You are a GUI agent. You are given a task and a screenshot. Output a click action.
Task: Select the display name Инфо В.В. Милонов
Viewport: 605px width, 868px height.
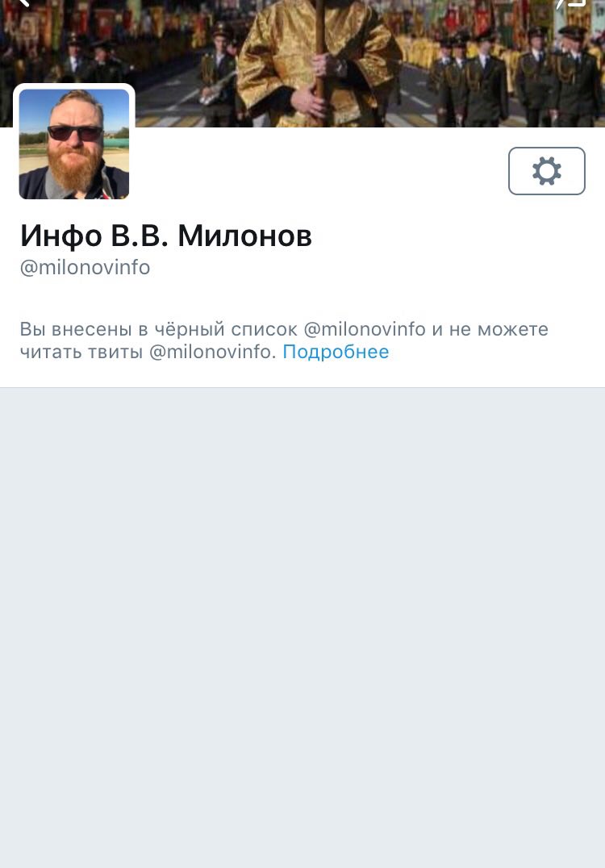point(166,236)
